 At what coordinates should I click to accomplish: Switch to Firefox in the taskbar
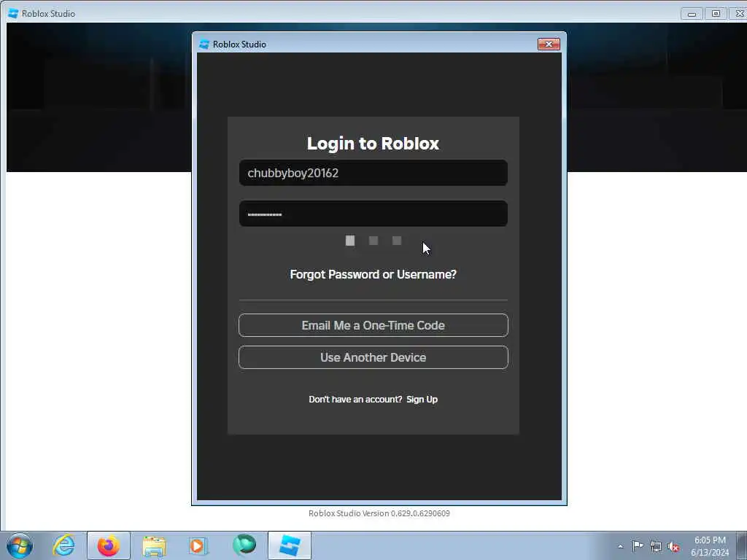click(x=109, y=545)
